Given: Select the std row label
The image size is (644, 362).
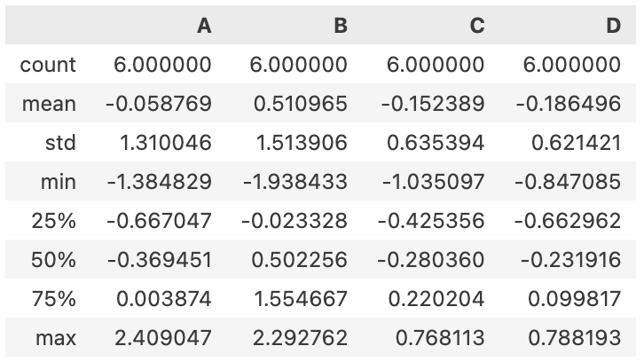Looking at the screenshot, I should (x=60, y=143).
